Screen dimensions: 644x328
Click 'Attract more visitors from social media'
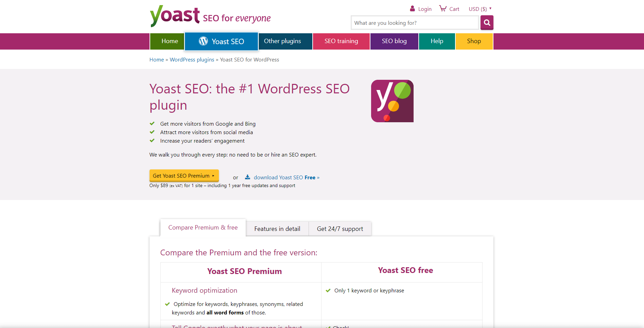click(x=207, y=132)
